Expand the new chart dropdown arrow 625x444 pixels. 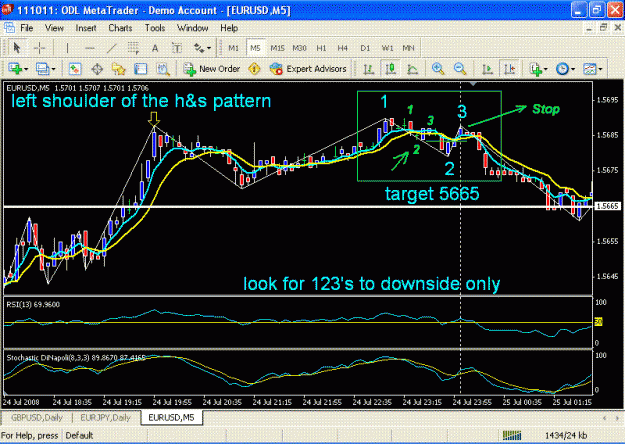click(26, 69)
